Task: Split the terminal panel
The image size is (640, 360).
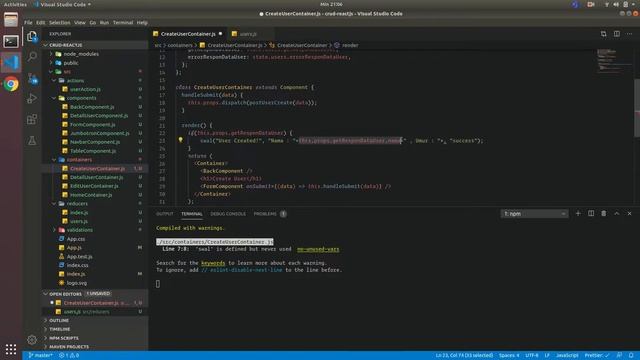Action: pos(591,213)
